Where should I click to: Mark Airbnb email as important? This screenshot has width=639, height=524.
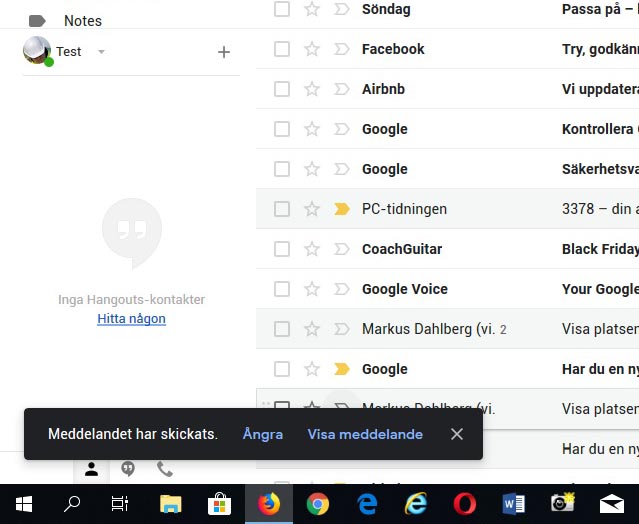(342, 89)
